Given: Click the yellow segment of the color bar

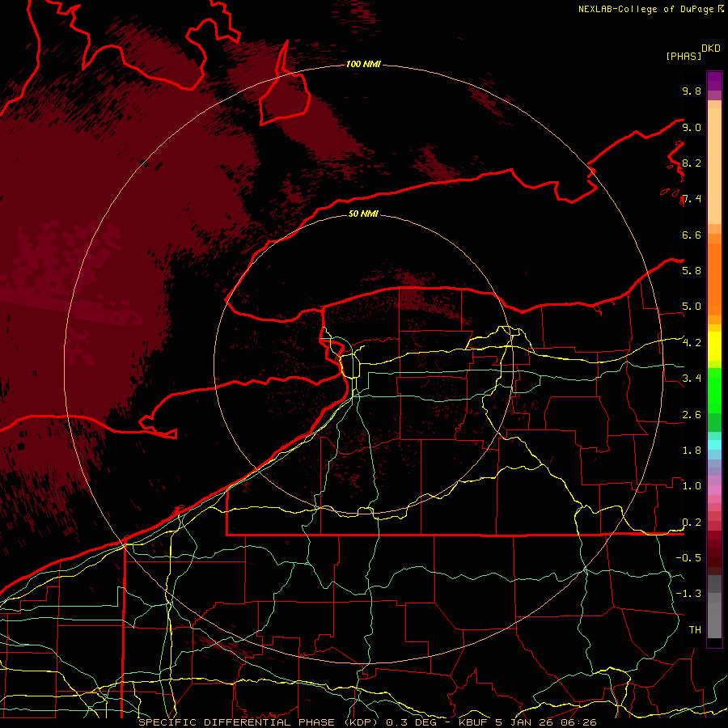Looking at the screenshot, I should (x=714, y=346).
